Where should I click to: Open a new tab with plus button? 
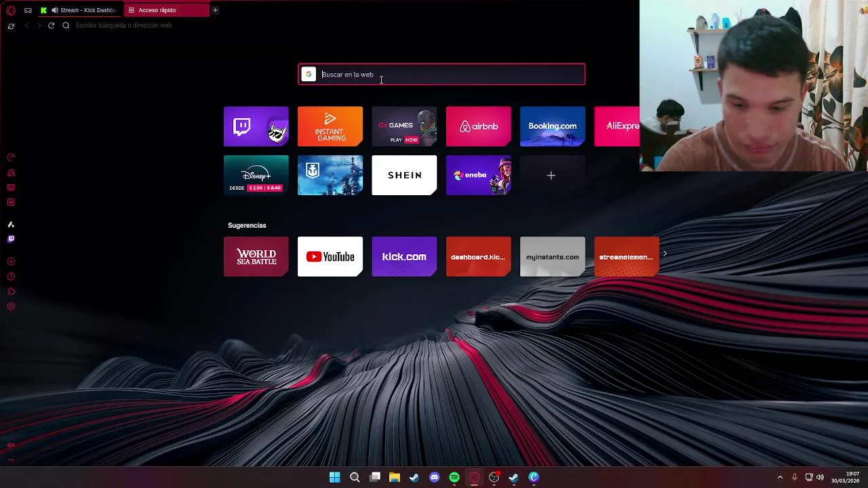pyautogui.click(x=215, y=10)
